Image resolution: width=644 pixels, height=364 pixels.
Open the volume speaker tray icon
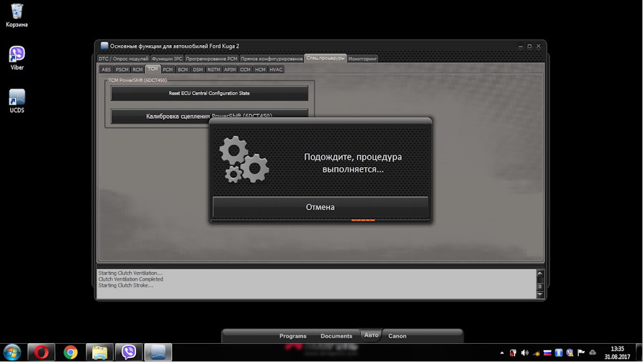click(525, 353)
